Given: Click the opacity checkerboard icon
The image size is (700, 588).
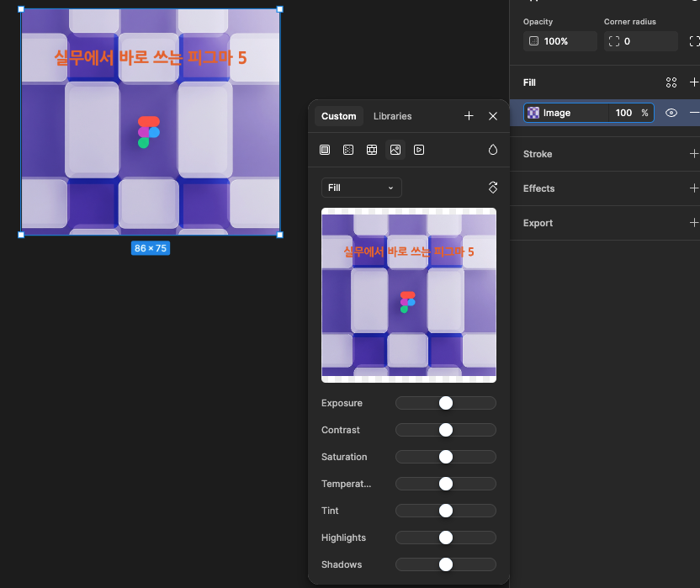Looking at the screenshot, I should pos(533,41).
